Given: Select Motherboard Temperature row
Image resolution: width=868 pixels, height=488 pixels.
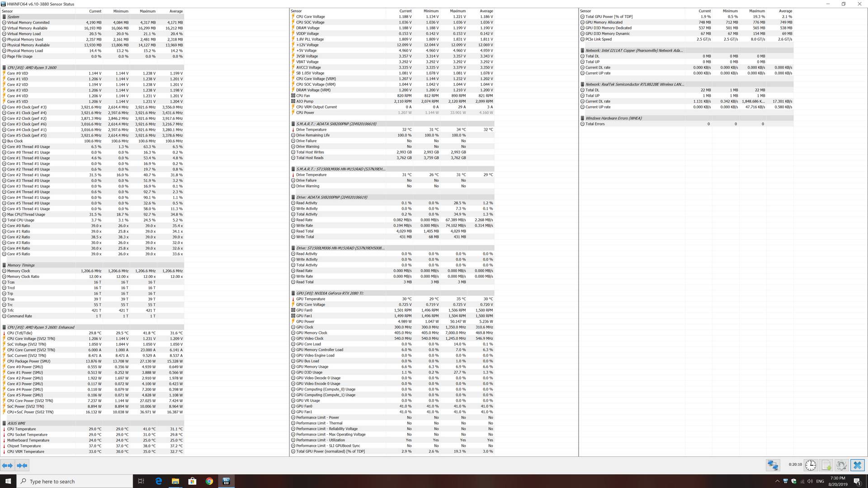Looking at the screenshot, I should point(93,440).
